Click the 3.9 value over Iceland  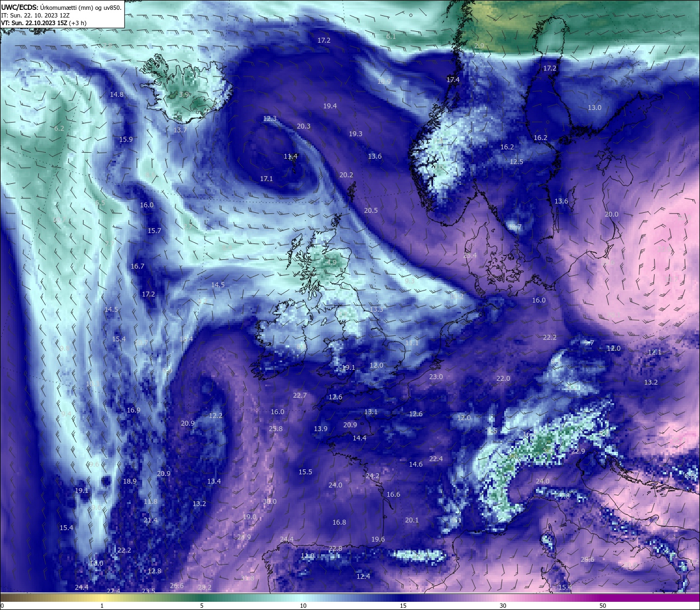coord(184,95)
